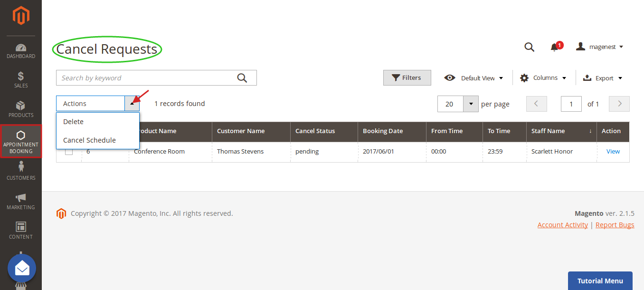Expand the Default View dropdown
Image resolution: width=644 pixels, height=290 pixels.
tap(474, 78)
